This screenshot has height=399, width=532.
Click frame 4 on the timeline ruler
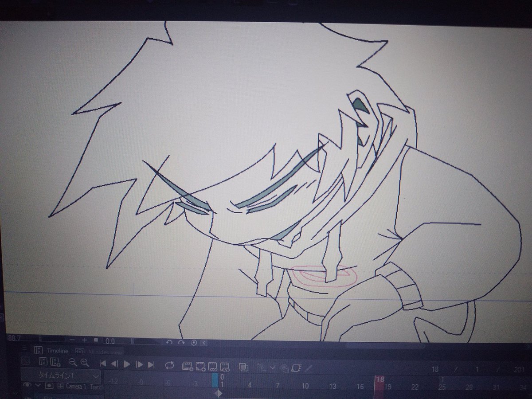250,385
